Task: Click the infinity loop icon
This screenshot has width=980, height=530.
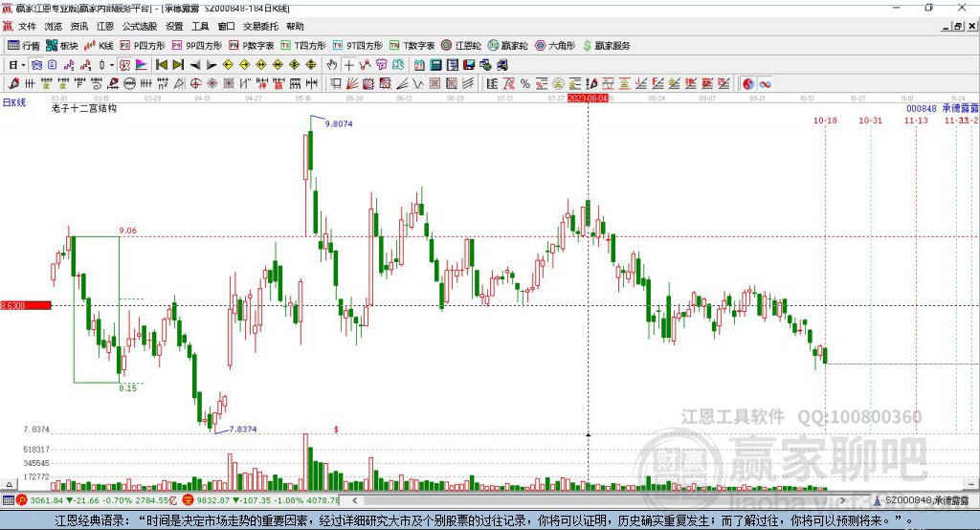Action: tap(765, 84)
